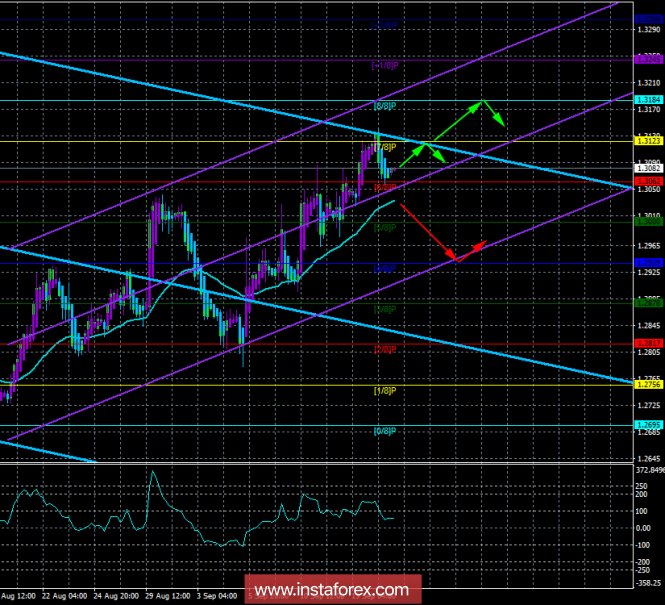
Task: Click the indicator scale value -358.25
Action: point(649,583)
